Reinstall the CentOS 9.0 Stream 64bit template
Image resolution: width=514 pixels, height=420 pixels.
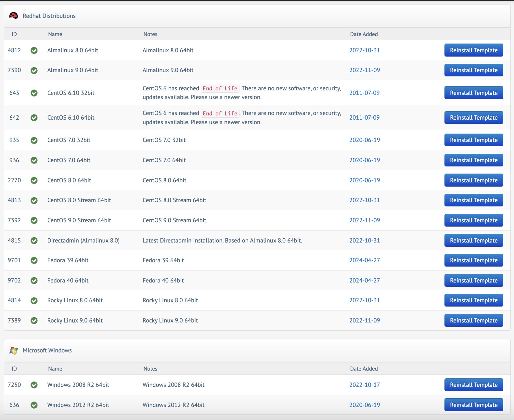point(474,220)
